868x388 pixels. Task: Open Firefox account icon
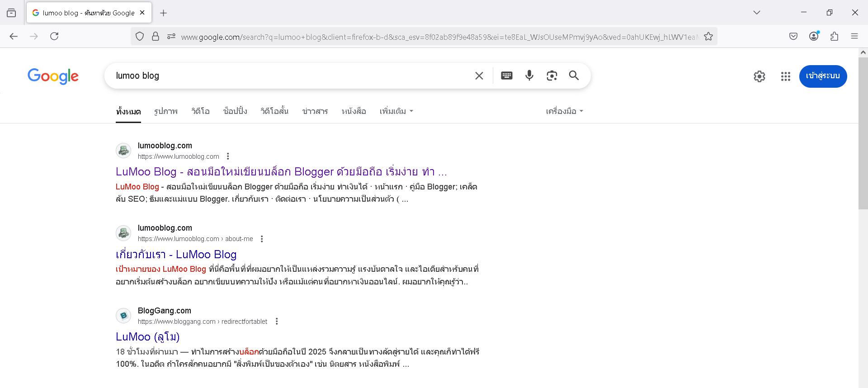(814, 36)
